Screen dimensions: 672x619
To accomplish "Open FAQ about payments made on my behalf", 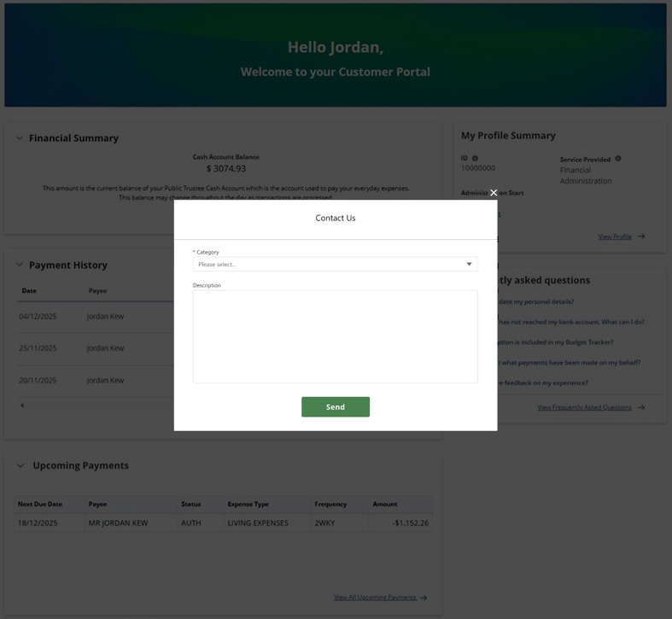I will tap(570, 363).
